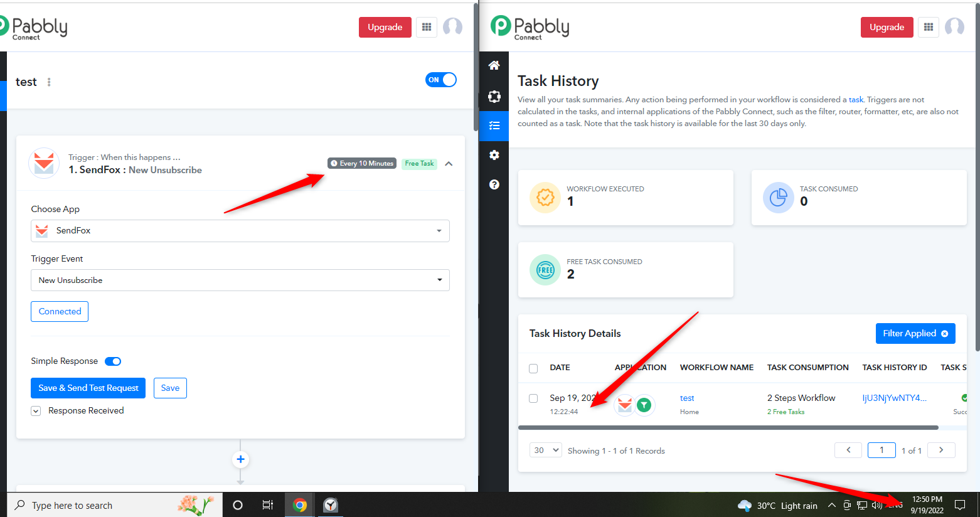
Task: Click the TASK HISTORY ID column header
Action: [895, 368]
